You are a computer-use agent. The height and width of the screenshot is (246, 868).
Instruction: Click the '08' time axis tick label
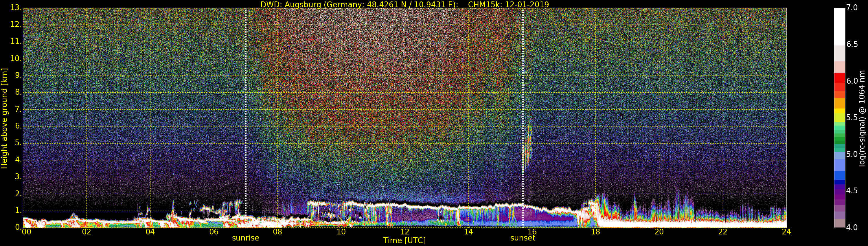coord(278,232)
